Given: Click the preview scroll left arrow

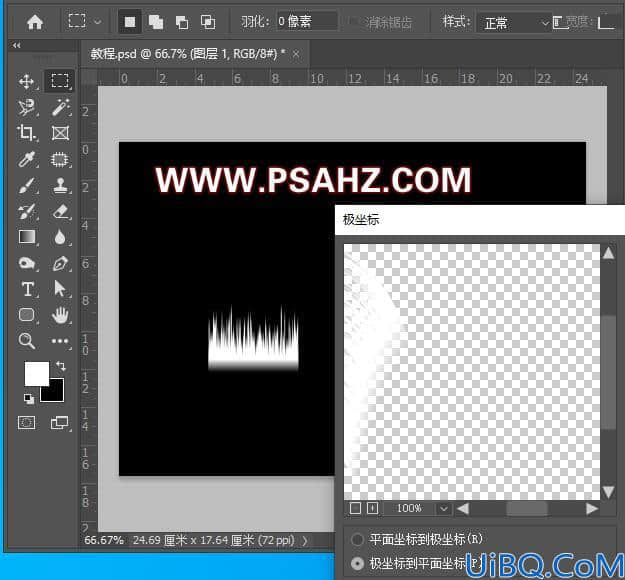Looking at the screenshot, I should tap(462, 509).
